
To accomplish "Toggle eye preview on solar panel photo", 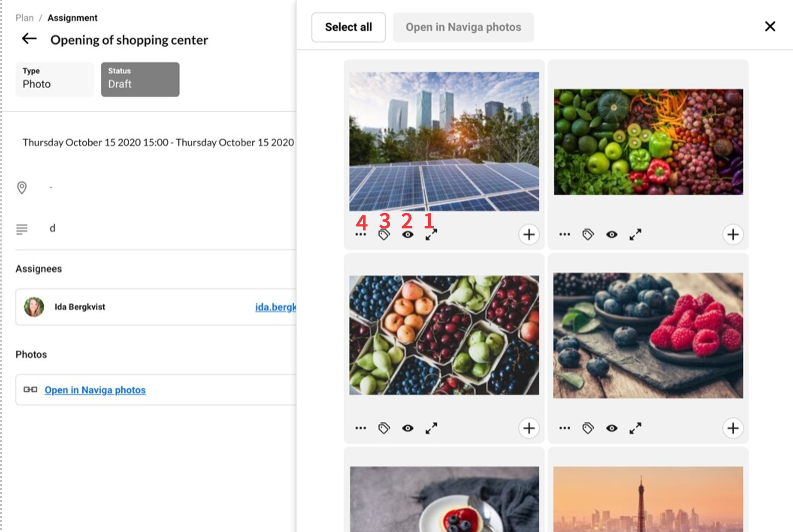I will tap(408, 235).
